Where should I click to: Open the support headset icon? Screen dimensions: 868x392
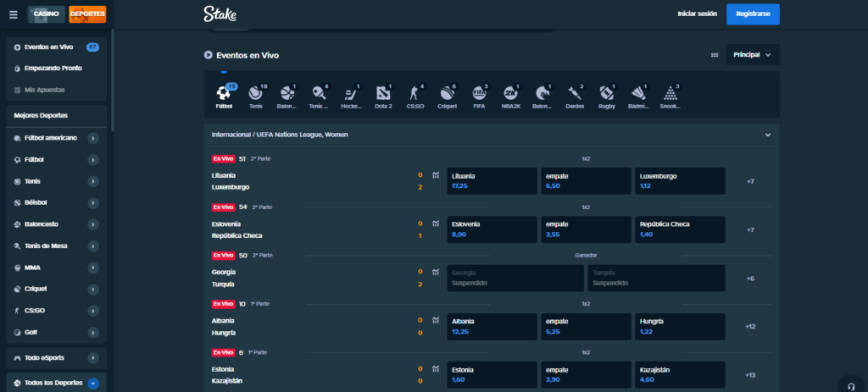(851, 385)
